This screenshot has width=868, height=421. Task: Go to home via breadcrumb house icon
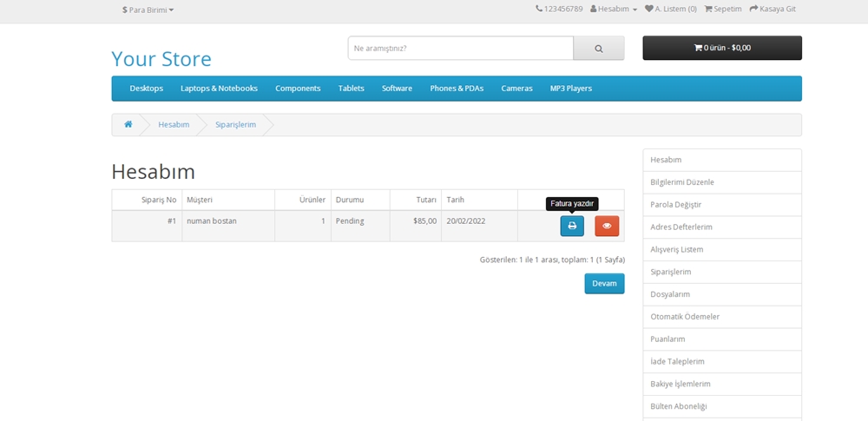128,125
